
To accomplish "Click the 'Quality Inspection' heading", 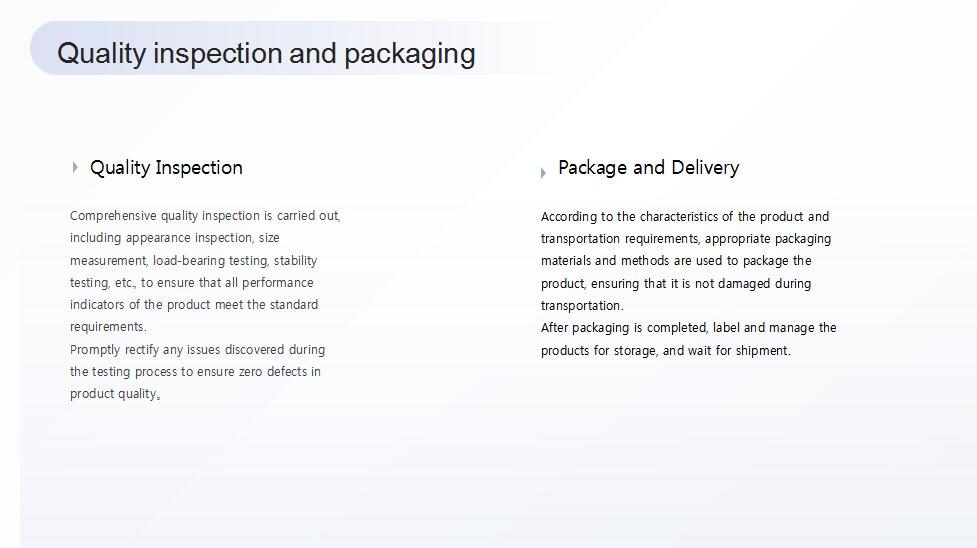I will click(166, 168).
